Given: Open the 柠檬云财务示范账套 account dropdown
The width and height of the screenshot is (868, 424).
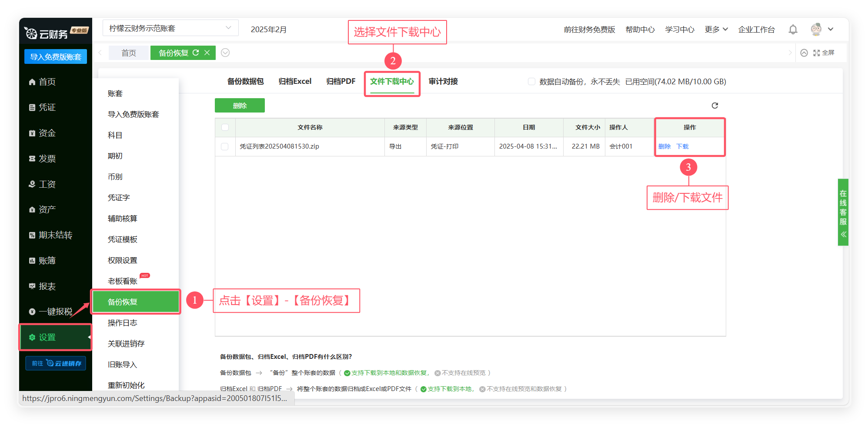Looking at the screenshot, I should 170,28.
